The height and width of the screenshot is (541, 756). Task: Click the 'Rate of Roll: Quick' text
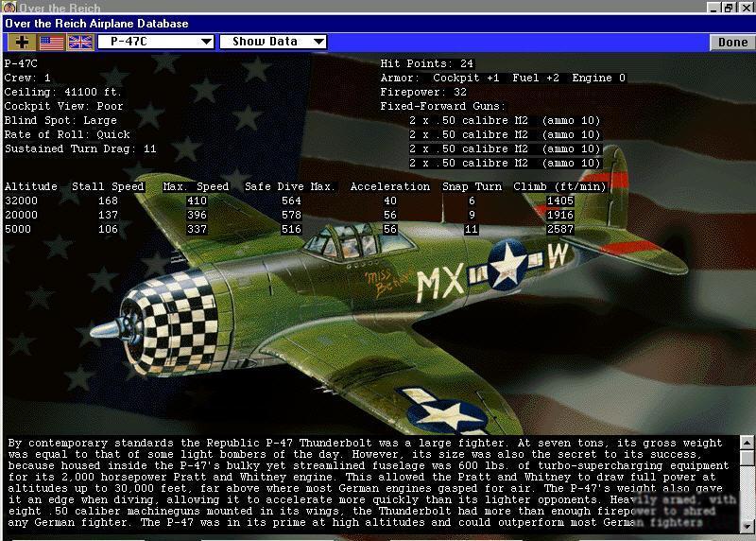pos(67,134)
